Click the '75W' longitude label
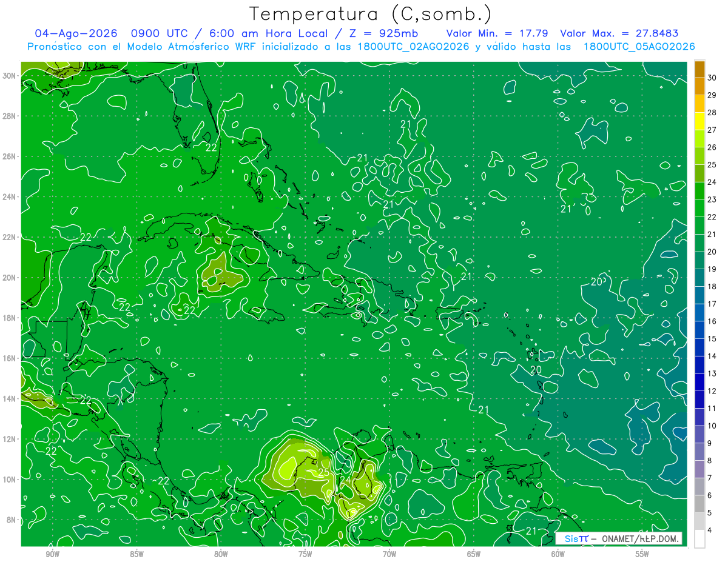The width and height of the screenshot is (728, 562). (305, 554)
